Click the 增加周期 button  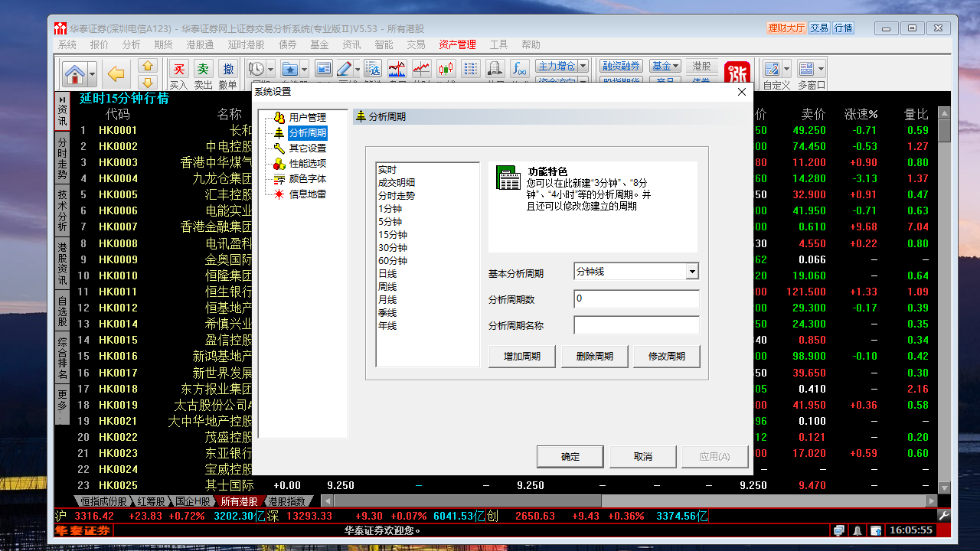click(x=521, y=356)
